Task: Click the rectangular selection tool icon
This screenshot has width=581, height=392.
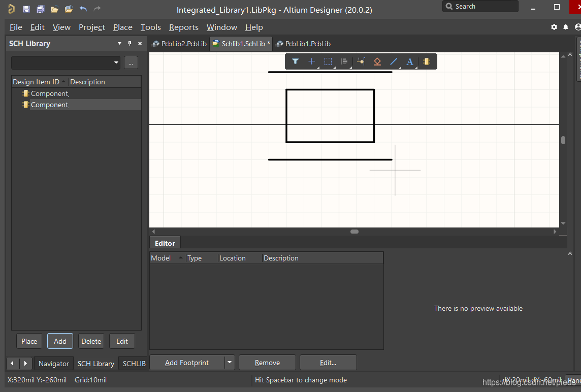Action: pyautogui.click(x=328, y=61)
